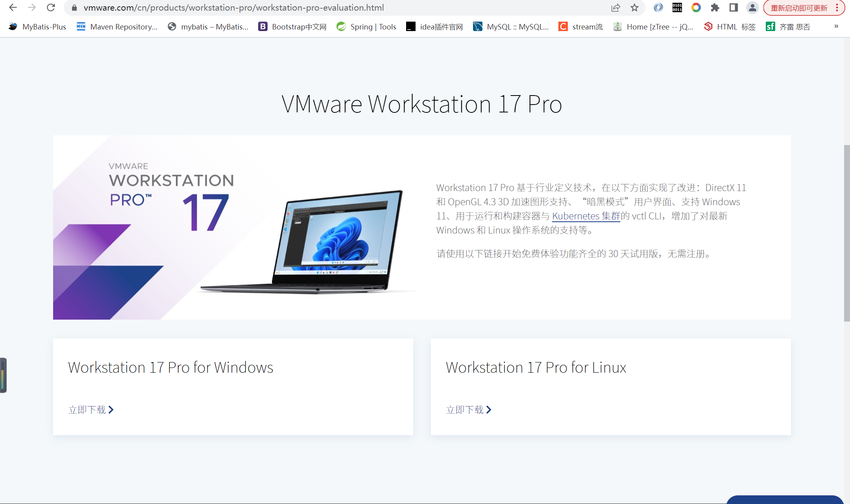
Task: Open the user profile avatar
Action: (752, 7)
